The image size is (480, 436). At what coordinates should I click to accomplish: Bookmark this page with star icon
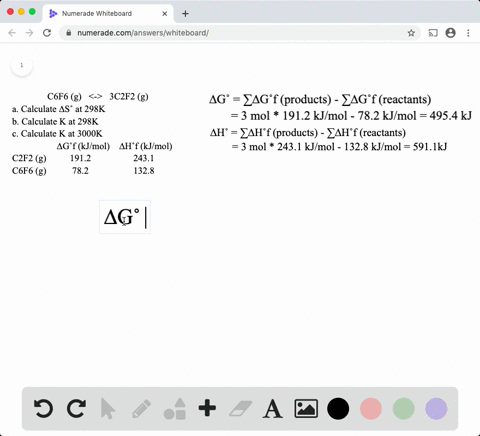(x=411, y=33)
